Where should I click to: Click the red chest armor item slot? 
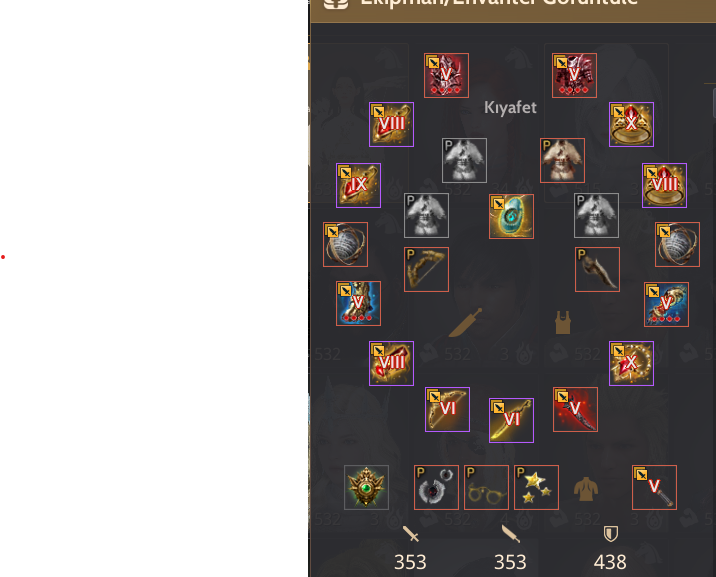[x=574, y=75]
